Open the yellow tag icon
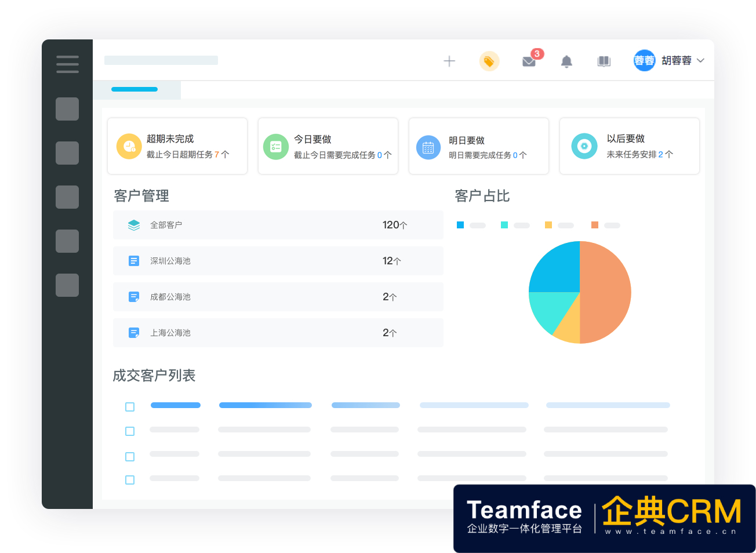756x553 pixels. point(489,61)
